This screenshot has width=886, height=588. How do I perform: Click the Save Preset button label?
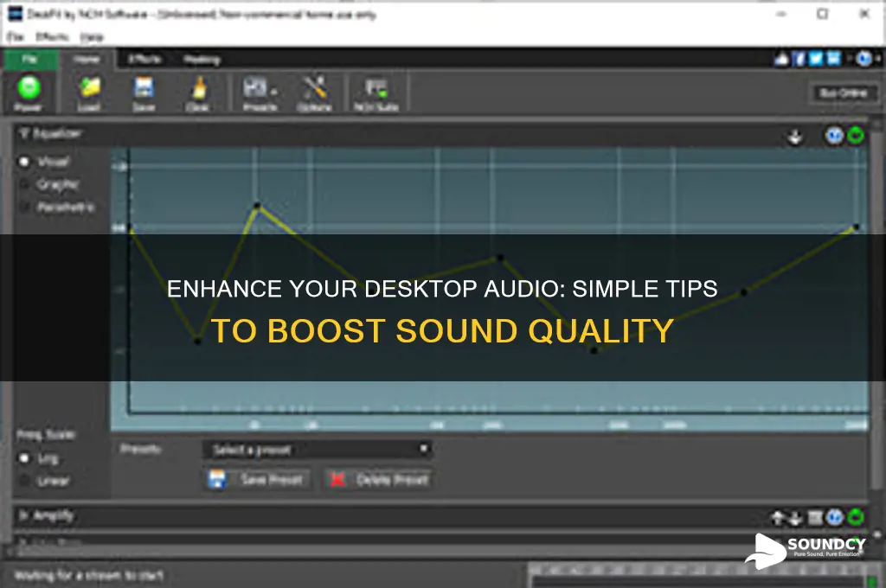[272, 480]
